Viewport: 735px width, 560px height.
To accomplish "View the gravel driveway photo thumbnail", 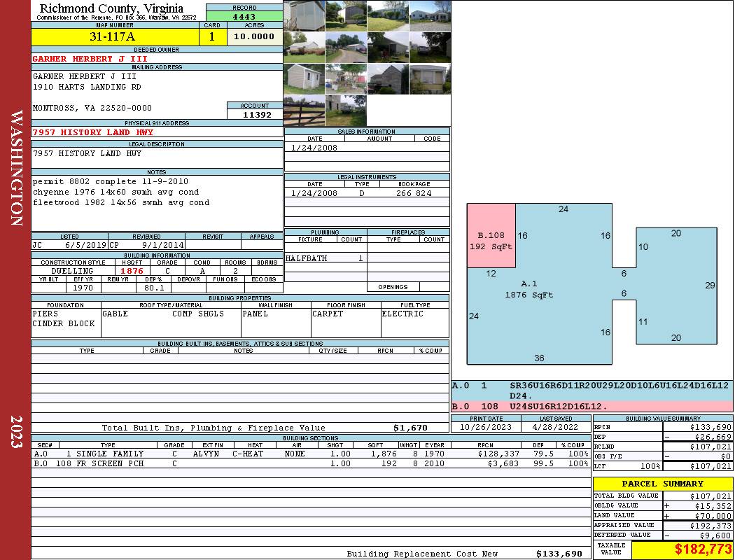I will [346, 47].
